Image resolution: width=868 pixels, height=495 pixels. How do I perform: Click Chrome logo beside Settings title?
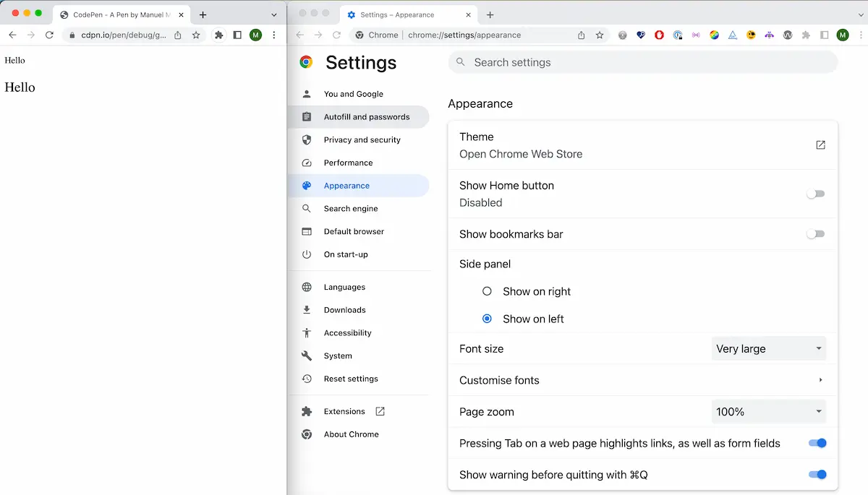click(306, 63)
